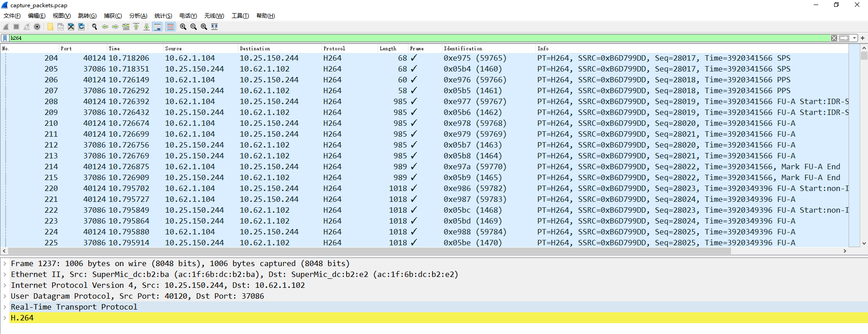868x334 pixels.
Task: Sort by the Port column header
Action: 83,48
